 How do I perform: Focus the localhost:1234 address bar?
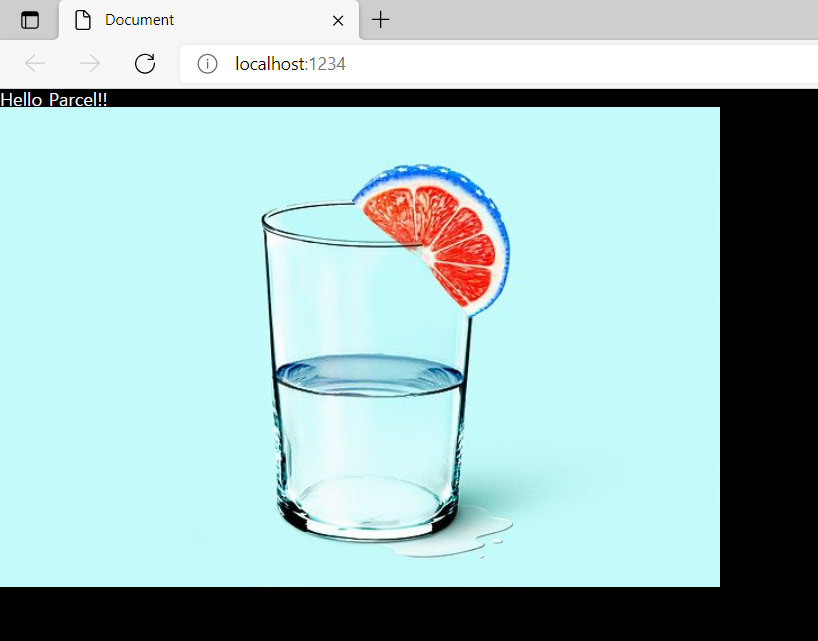499,64
